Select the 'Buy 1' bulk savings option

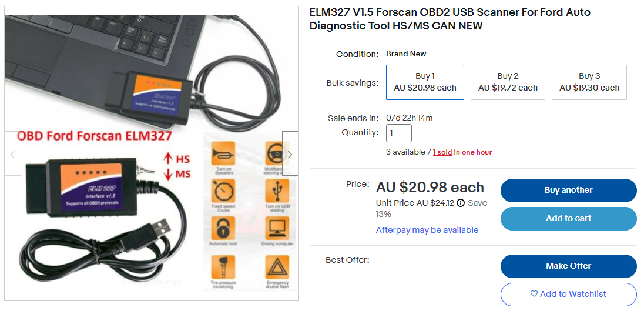[x=425, y=82]
